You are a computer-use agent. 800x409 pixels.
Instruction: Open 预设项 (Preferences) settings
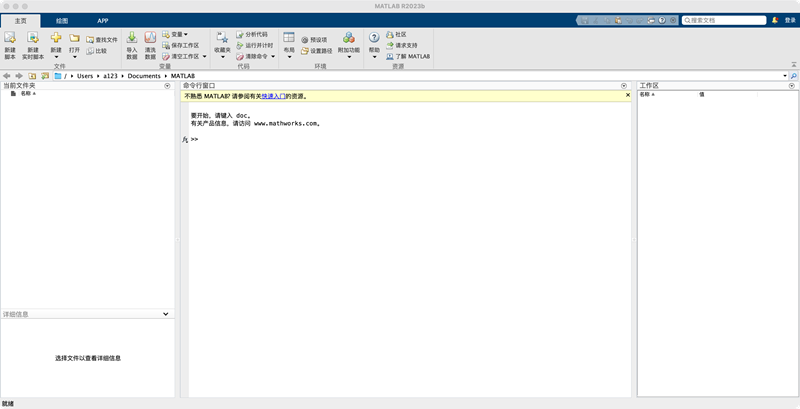(318, 40)
